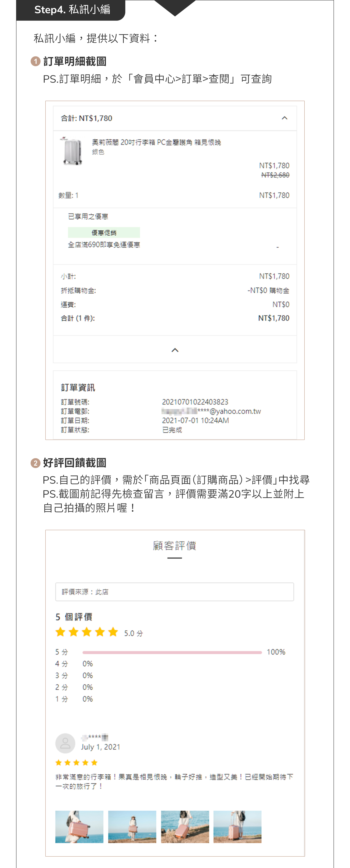
Task: Click the reviewer avatar icon
Action: (65, 743)
